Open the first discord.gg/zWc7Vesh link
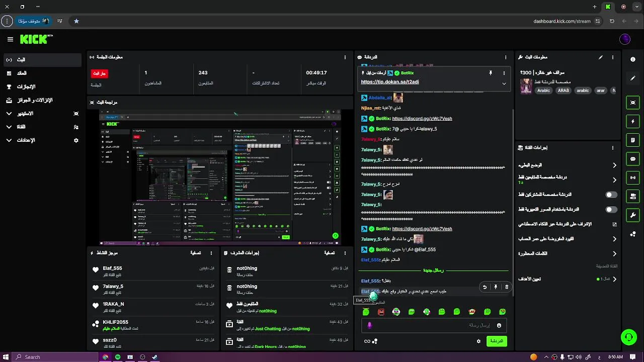This screenshot has width=644, height=362. click(422, 119)
